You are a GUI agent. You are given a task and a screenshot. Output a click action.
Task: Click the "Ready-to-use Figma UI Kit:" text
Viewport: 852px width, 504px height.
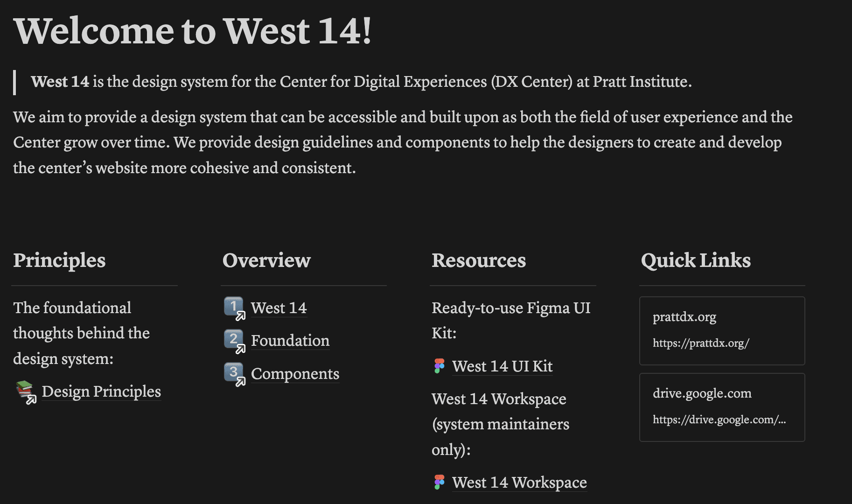pos(511,321)
